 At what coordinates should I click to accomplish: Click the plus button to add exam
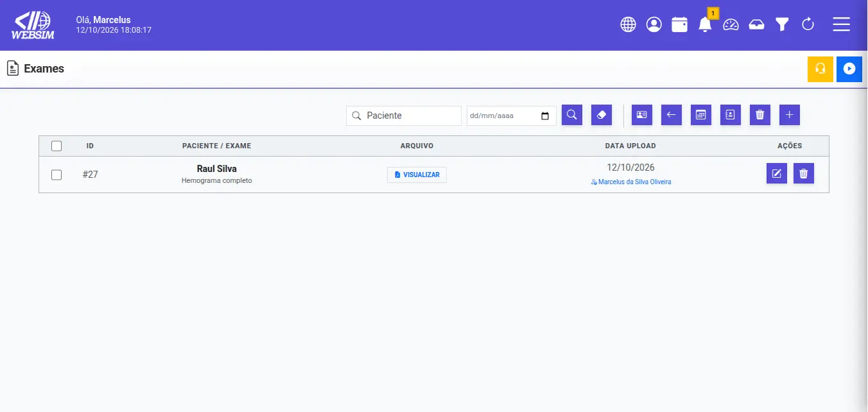click(x=790, y=115)
